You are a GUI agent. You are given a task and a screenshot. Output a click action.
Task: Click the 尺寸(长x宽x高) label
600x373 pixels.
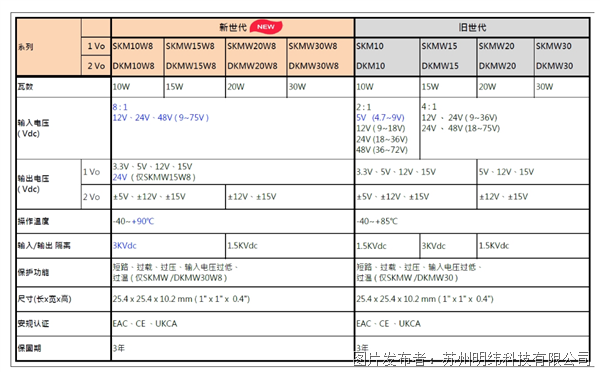tap(44, 299)
